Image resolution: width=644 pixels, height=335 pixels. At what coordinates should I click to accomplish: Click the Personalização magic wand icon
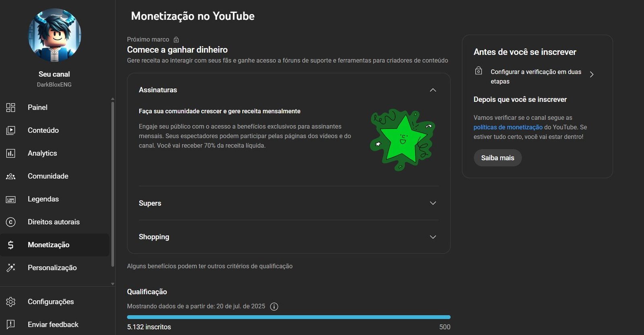(x=11, y=268)
